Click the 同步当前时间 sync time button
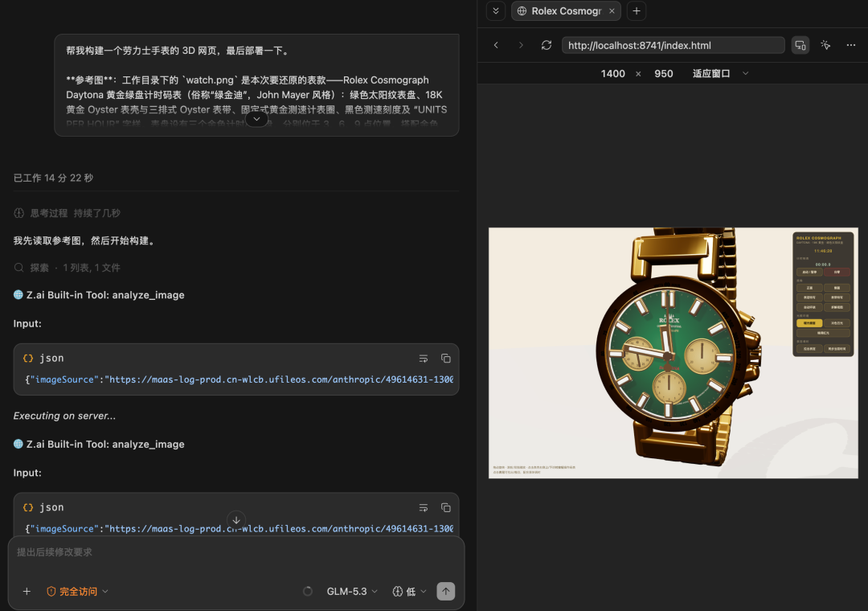868x611 pixels. click(837, 349)
